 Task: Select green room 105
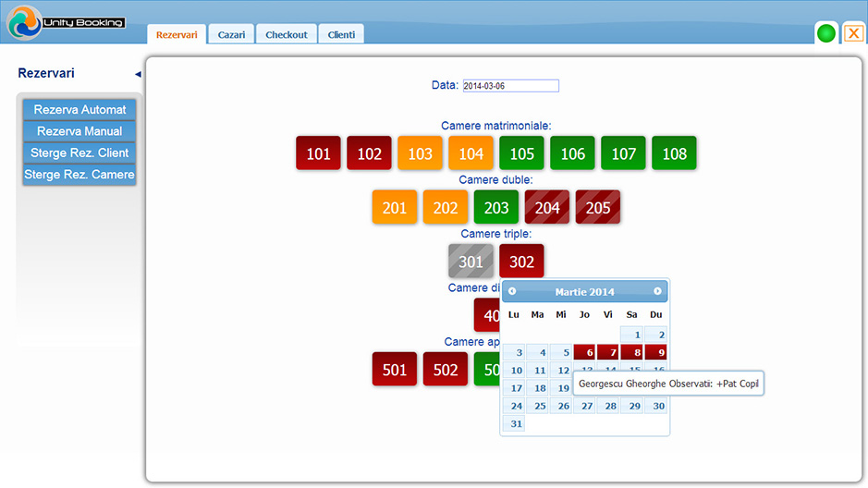coord(521,153)
